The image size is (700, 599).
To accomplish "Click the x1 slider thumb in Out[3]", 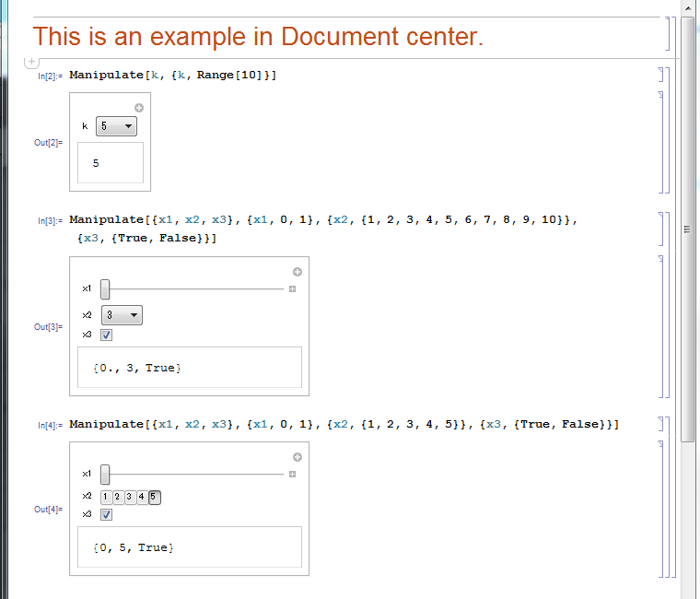I will point(105,289).
